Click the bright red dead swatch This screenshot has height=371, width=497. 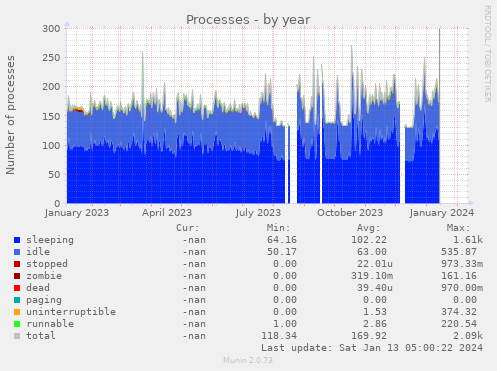tap(17, 288)
